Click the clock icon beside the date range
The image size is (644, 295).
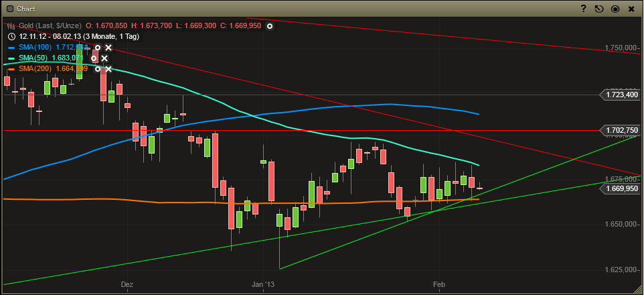pos(11,37)
